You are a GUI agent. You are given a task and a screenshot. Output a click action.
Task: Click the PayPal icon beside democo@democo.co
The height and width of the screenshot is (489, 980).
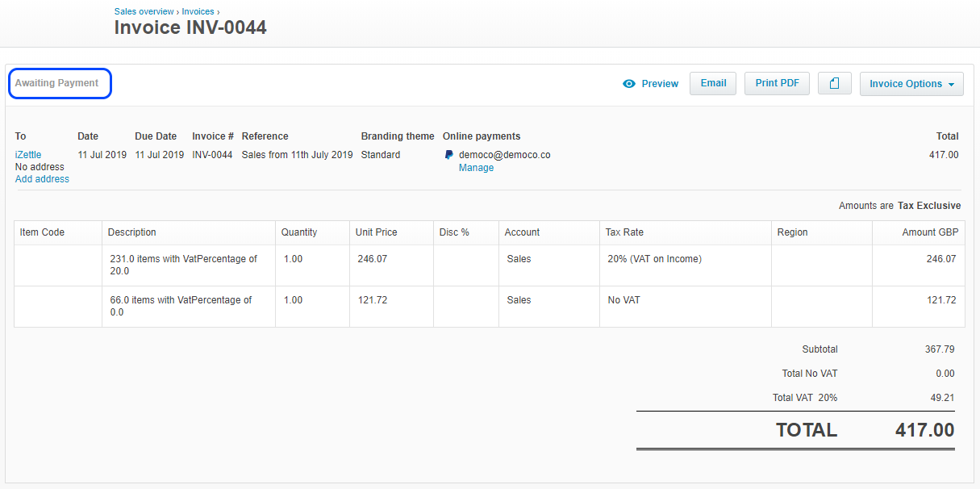pyautogui.click(x=449, y=155)
